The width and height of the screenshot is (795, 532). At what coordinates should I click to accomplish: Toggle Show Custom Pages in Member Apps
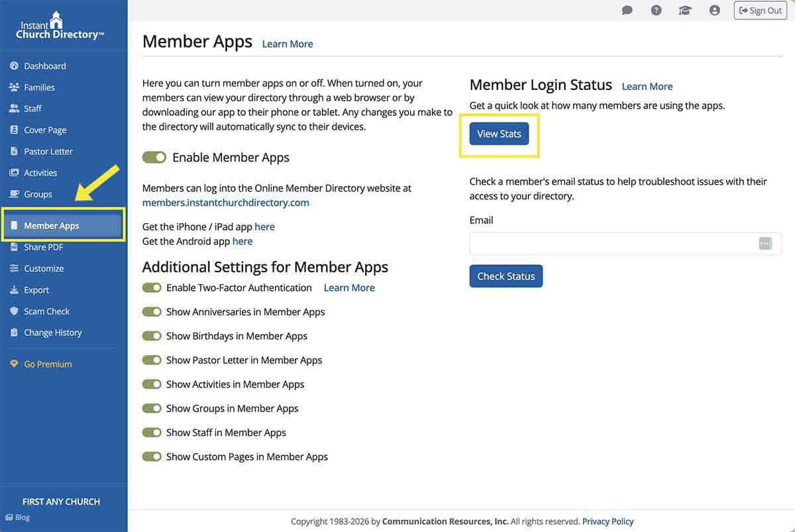pyautogui.click(x=152, y=456)
